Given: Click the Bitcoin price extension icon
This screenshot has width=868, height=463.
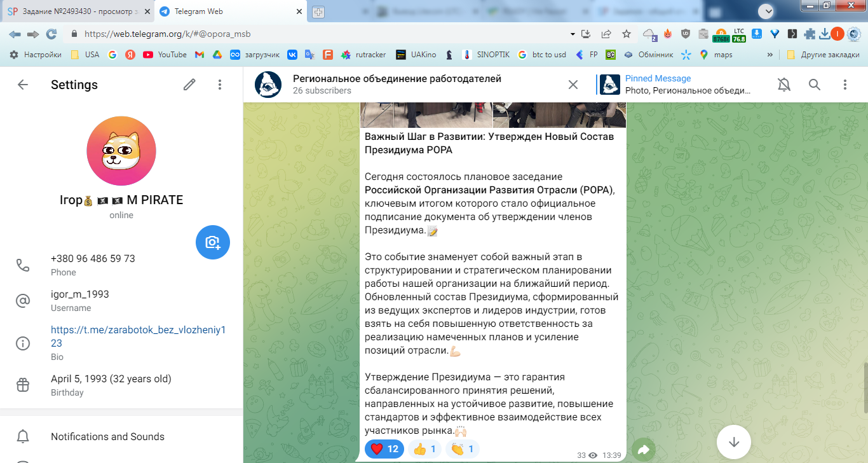Looking at the screenshot, I should pyautogui.click(x=721, y=34).
